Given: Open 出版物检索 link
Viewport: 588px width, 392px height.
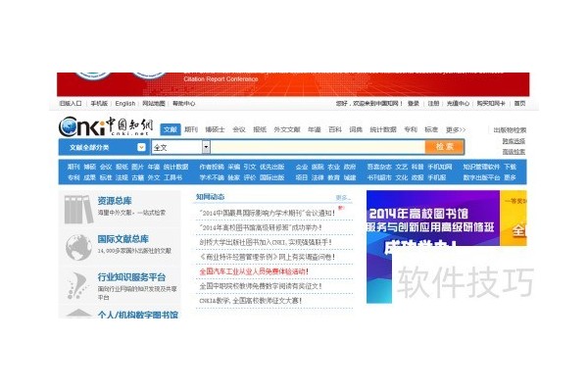Looking at the screenshot, I should click(x=510, y=130).
